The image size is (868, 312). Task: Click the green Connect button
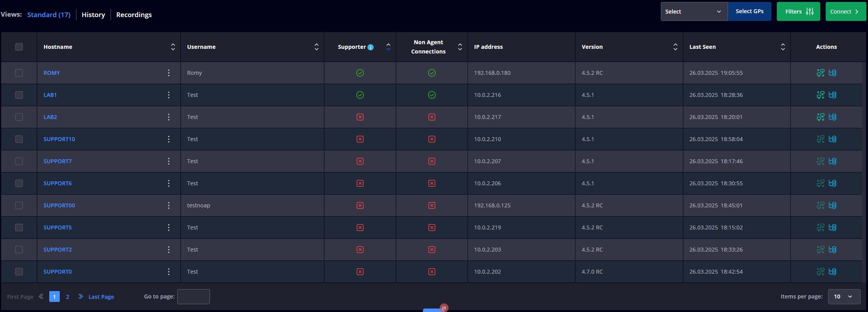click(845, 12)
